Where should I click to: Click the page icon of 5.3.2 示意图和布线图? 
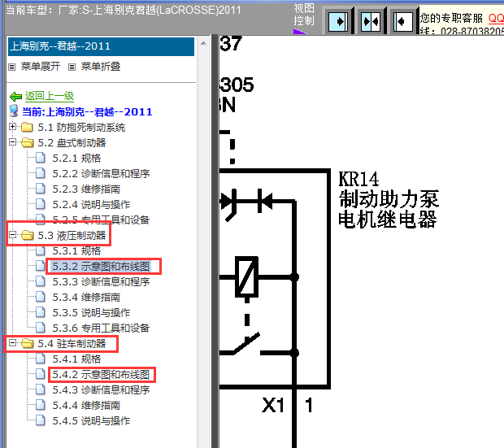point(41,266)
